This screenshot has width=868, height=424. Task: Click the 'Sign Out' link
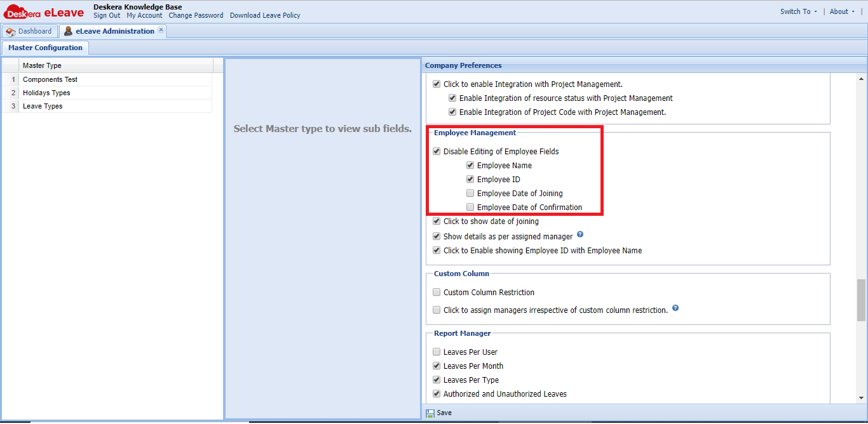click(106, 15)
